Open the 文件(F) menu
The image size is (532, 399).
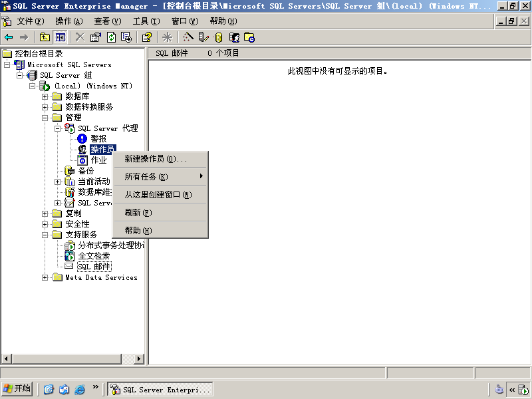(x=31, y=21)
